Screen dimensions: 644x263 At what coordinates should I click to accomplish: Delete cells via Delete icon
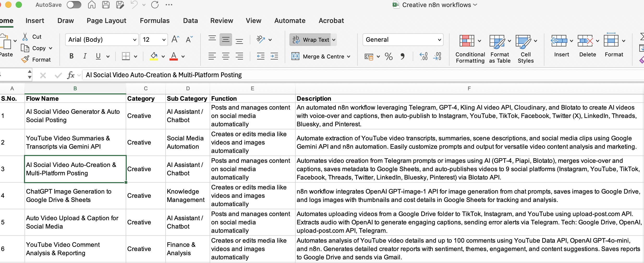pyautogui.click(x=585, y=41)
